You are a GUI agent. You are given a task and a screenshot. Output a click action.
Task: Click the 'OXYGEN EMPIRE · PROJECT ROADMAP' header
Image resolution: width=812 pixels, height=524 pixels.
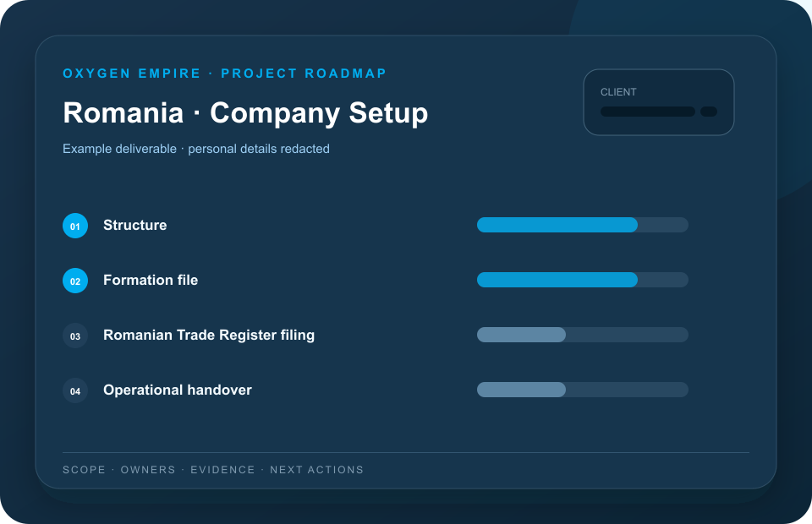point(225,74)
